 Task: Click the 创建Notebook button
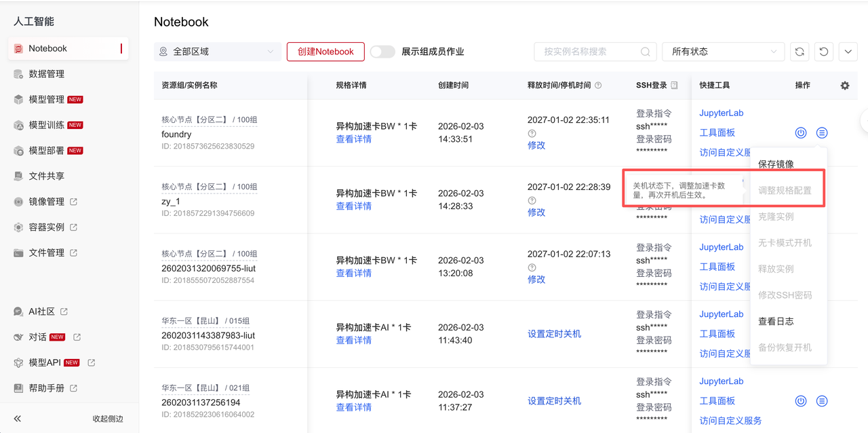point(325,52)
